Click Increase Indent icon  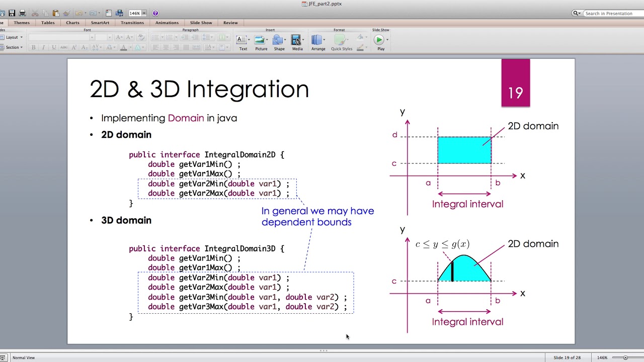point(196,37)
